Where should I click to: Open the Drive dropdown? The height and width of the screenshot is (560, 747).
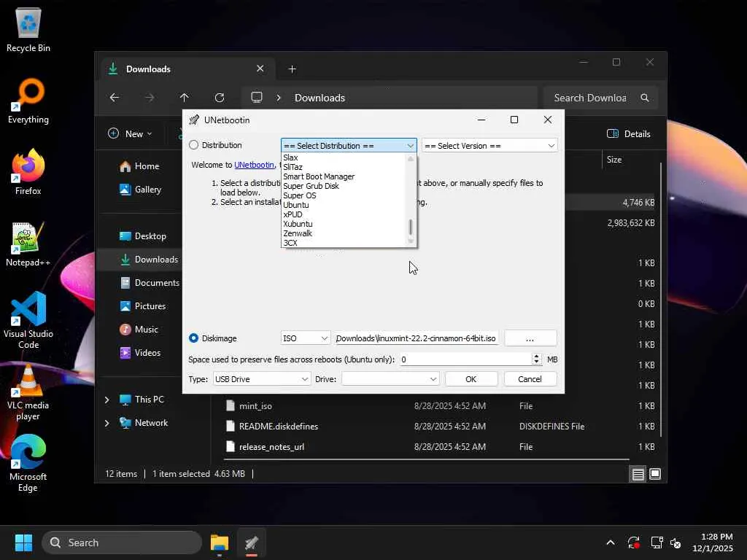click(390, 379)
